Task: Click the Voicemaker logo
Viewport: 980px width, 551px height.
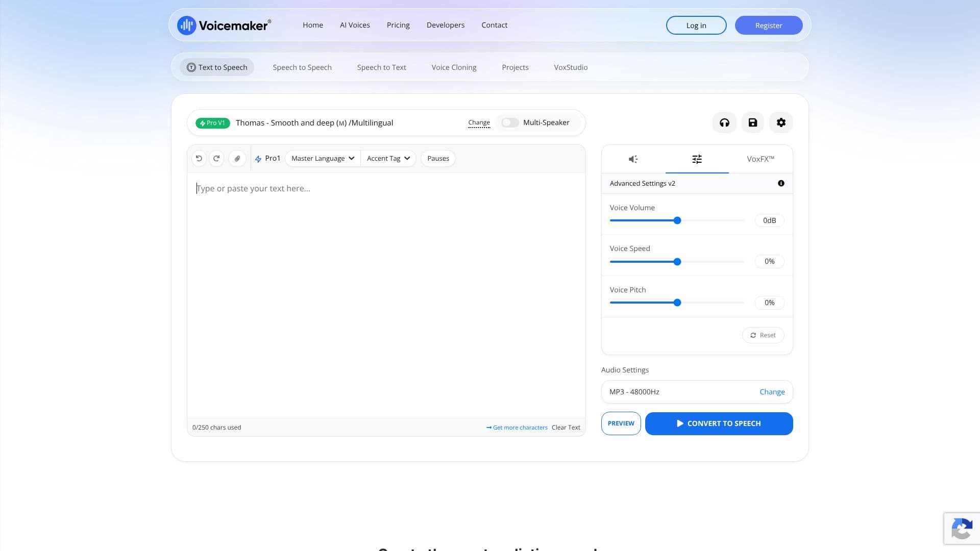Action: coord(224,25)
